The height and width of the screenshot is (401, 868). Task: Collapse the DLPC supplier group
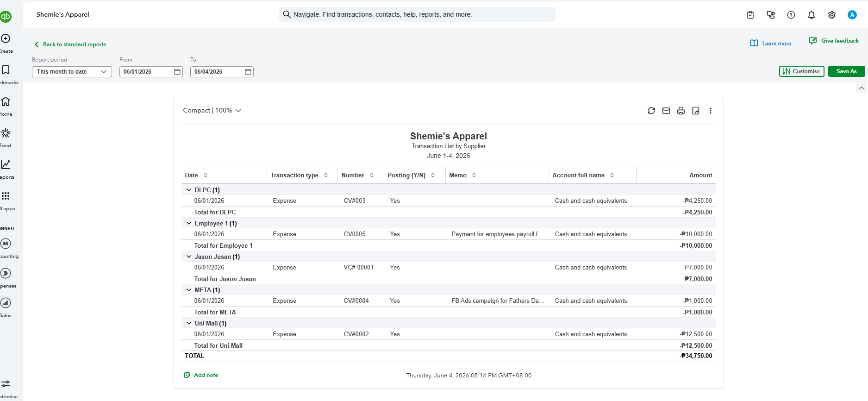189,190
